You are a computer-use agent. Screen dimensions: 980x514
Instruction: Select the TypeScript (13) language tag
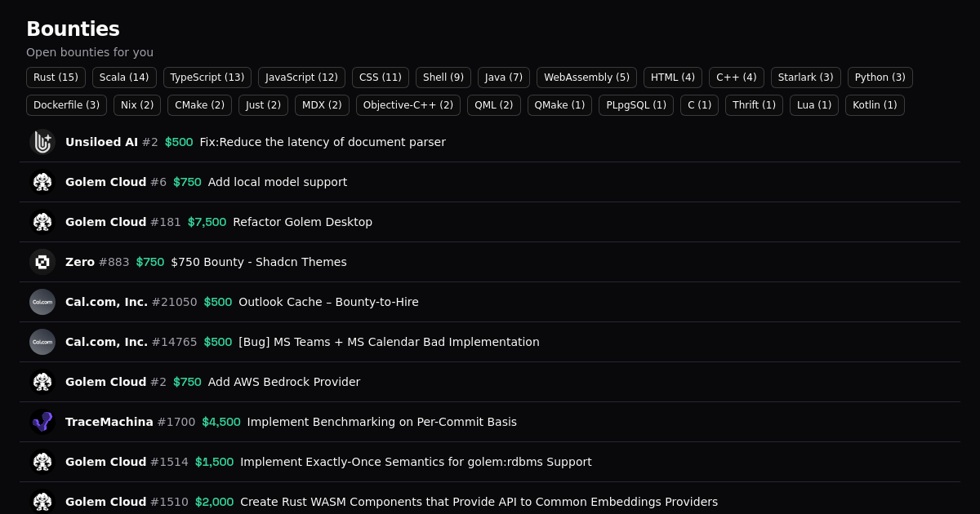207,78
